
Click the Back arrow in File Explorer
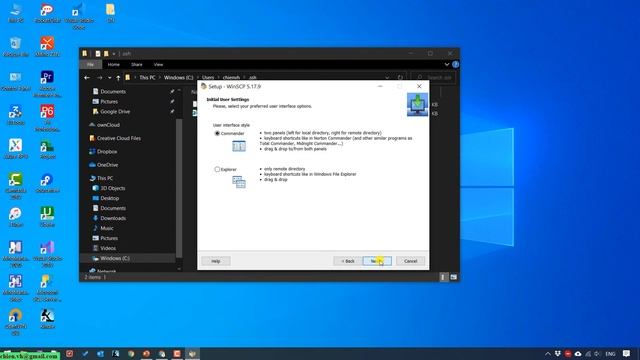click(87, 78)
